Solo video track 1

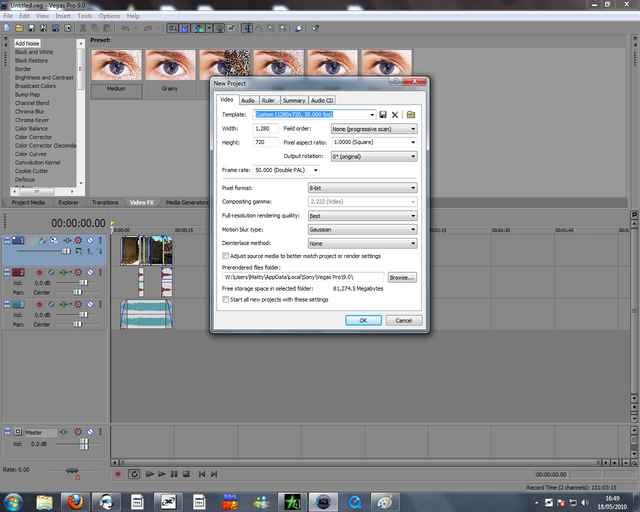pos(100,240)
